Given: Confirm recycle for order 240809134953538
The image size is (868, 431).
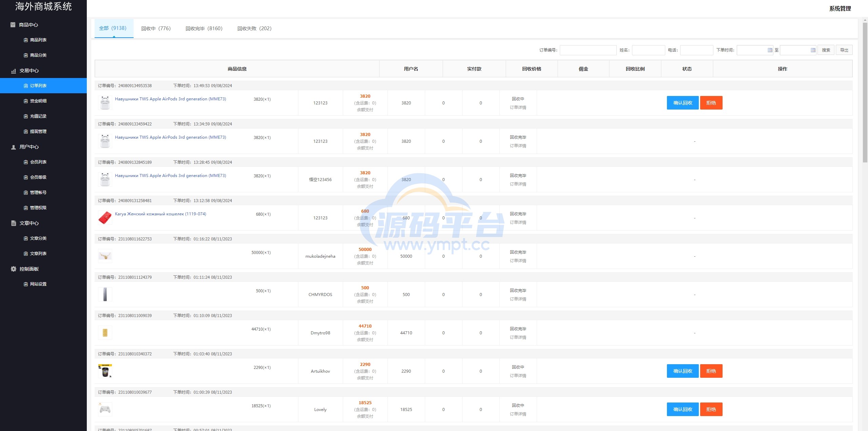Looking at the screenshot, I should 683,103.
